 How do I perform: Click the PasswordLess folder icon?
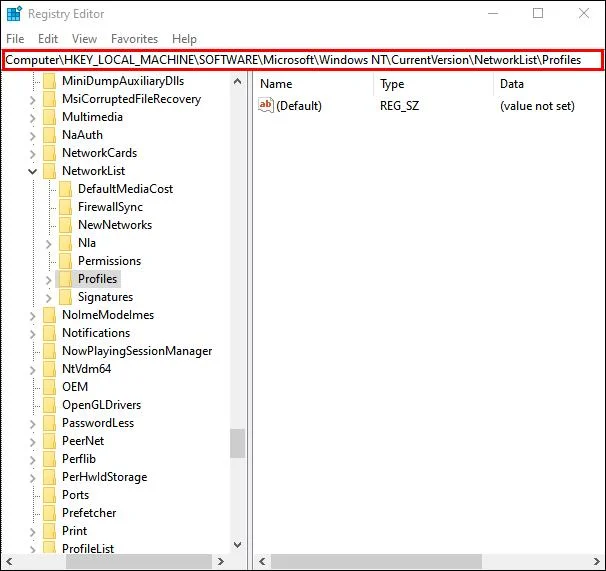49,423
